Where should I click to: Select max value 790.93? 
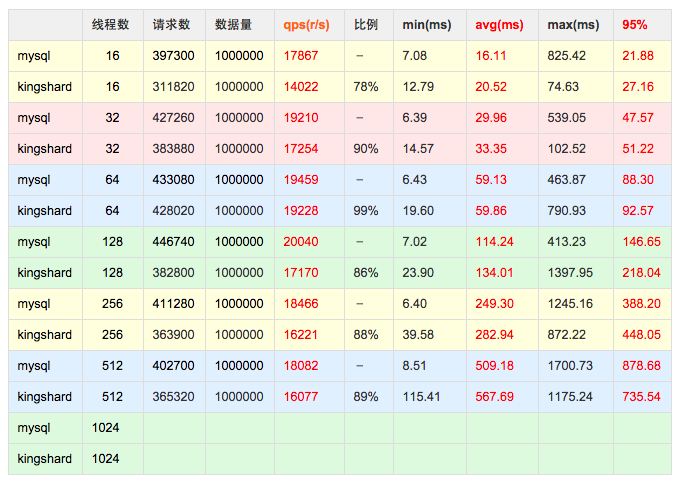click(566, 211)
